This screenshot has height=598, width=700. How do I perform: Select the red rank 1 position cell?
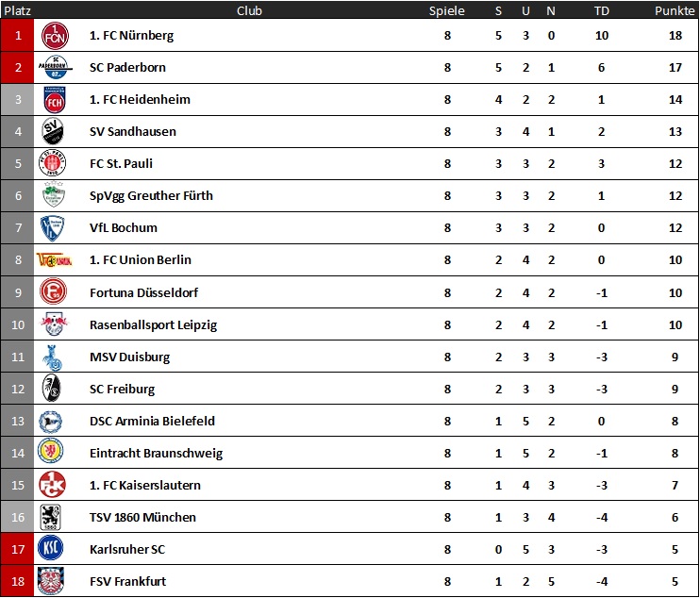click(17, 35)
